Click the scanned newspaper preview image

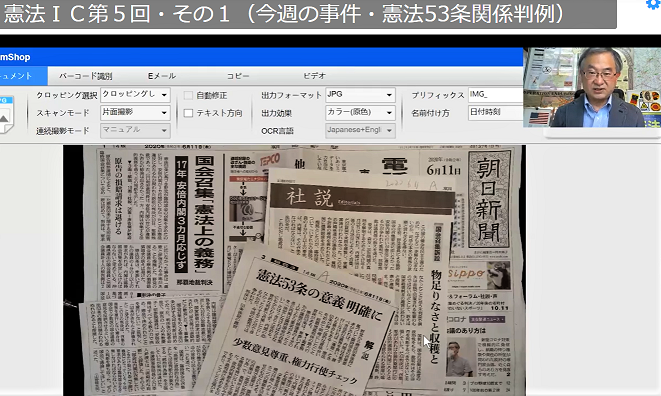pyautogui.click(x=294, y=270)
